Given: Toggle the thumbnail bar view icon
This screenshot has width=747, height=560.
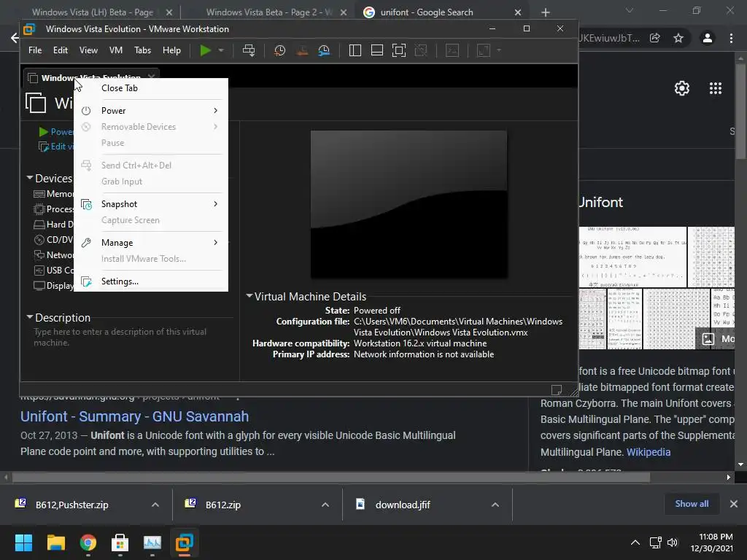Looking at the screenshot, I should [x=377, y=50].
